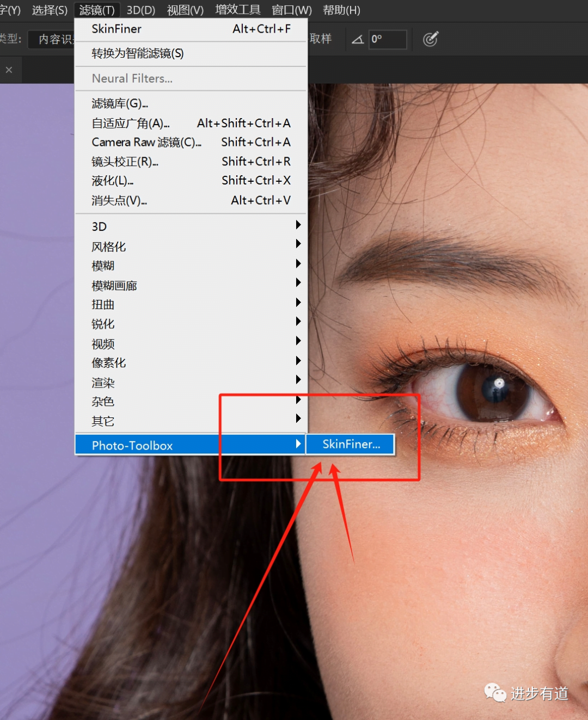Open the 窗口(W) menu
The image size is (588, 720).
point(292,10)
